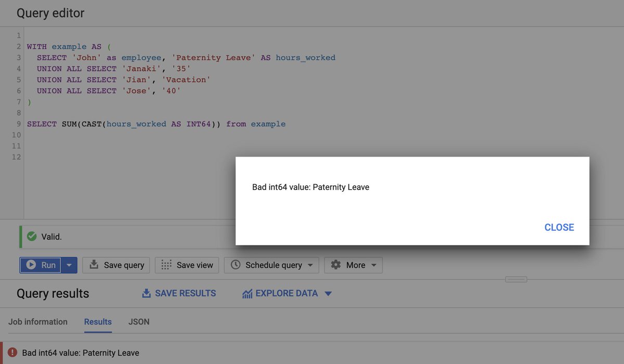
Task: Click the INT64 keyword in line 9
Action: tap(199, 124)
